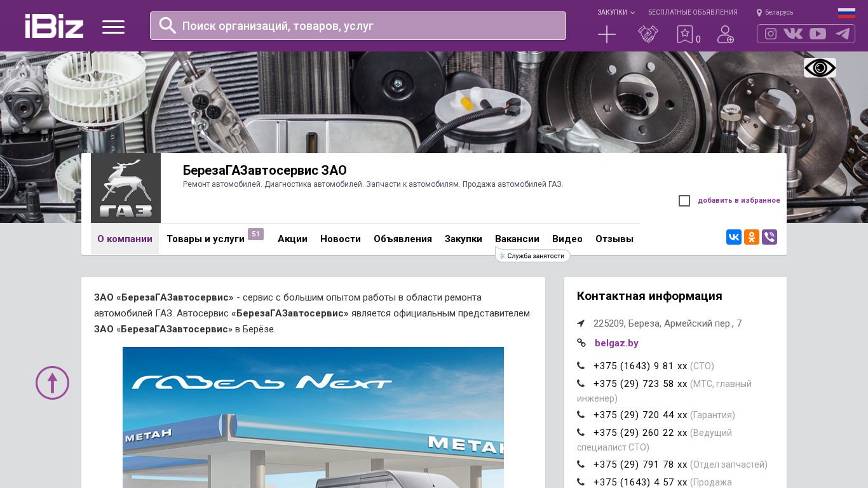Reveal phone +375 (29) 791 78 xx
The image size is (868, 488).
pos(641,464)
